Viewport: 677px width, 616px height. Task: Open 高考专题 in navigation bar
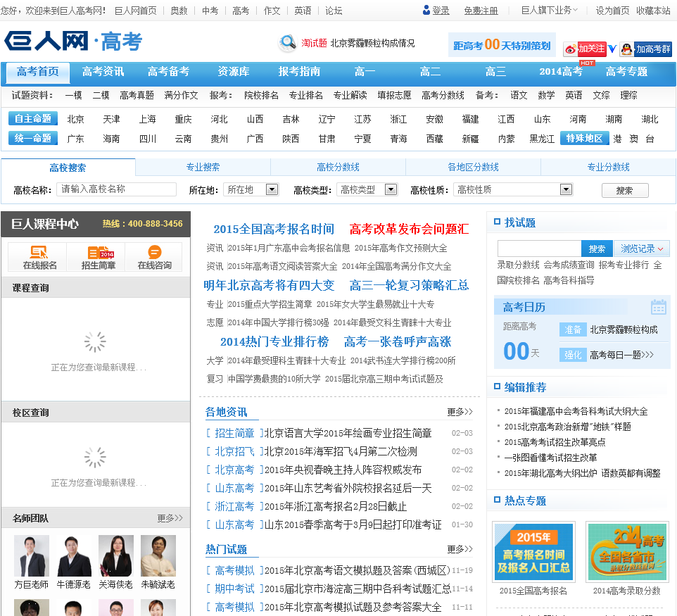(x=626, y=72)
